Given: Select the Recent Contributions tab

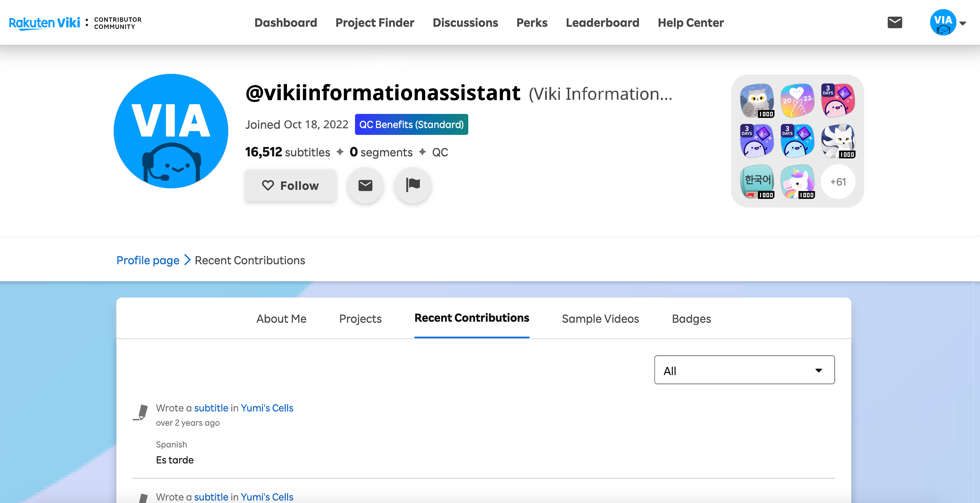Looking at the screenshot, I should tap(472, 318).
